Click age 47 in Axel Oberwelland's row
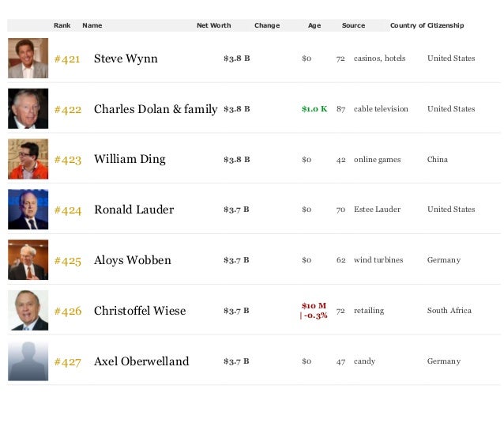This screenshot has height=427, width=504. point(341,361)
